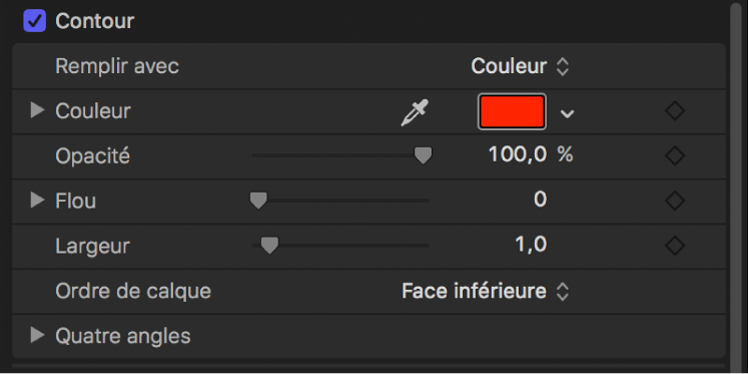Click the Opacité slider handle

(x=423, y=156)
